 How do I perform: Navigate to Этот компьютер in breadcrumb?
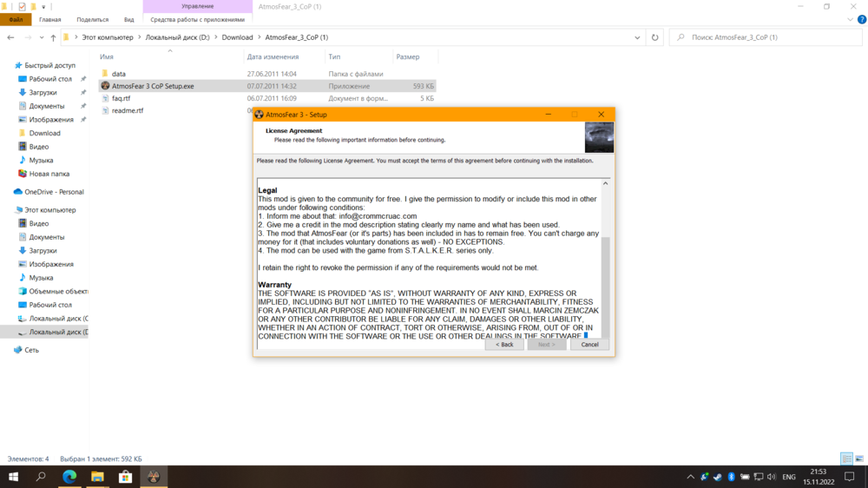point(108,37)
